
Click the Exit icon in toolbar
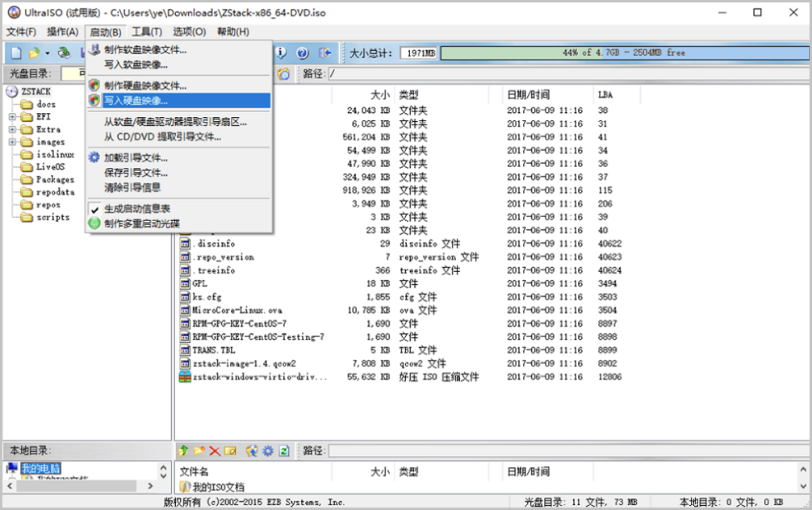324,53
